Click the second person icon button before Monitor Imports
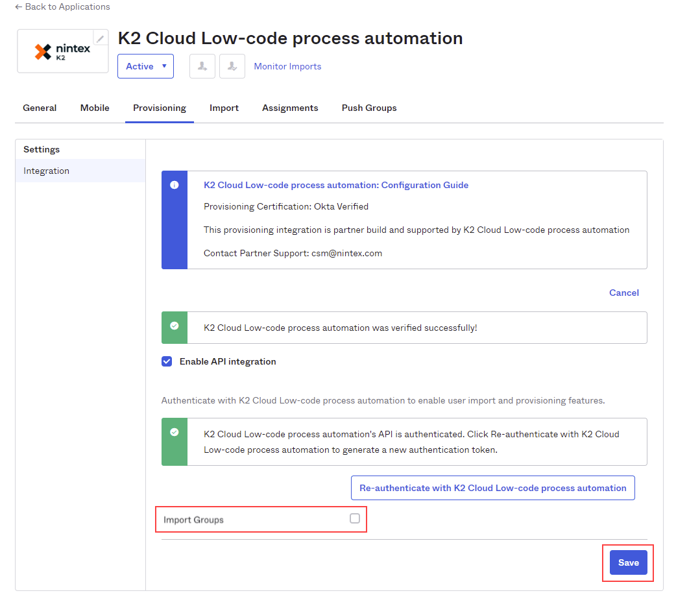 [x=232, y=66]
